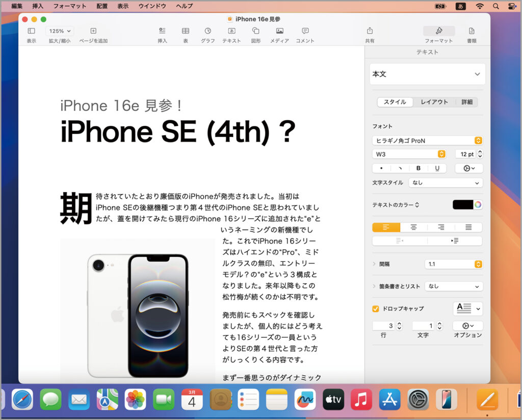Show the Wi-Fi status menu
The image size is (522, 420).
[x=479, y=6]
